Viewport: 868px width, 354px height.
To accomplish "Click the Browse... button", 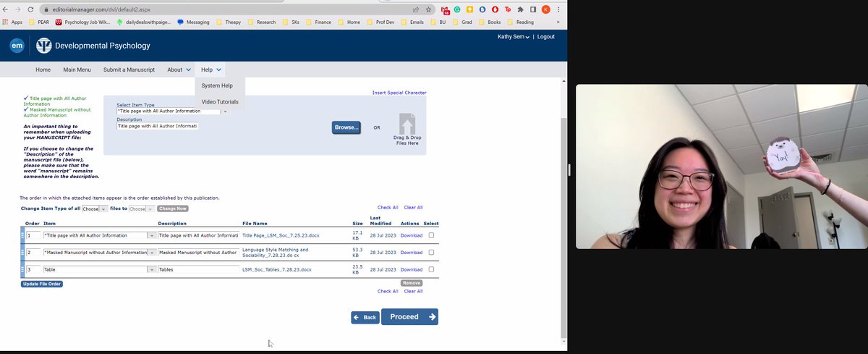I will coord(346,127).
